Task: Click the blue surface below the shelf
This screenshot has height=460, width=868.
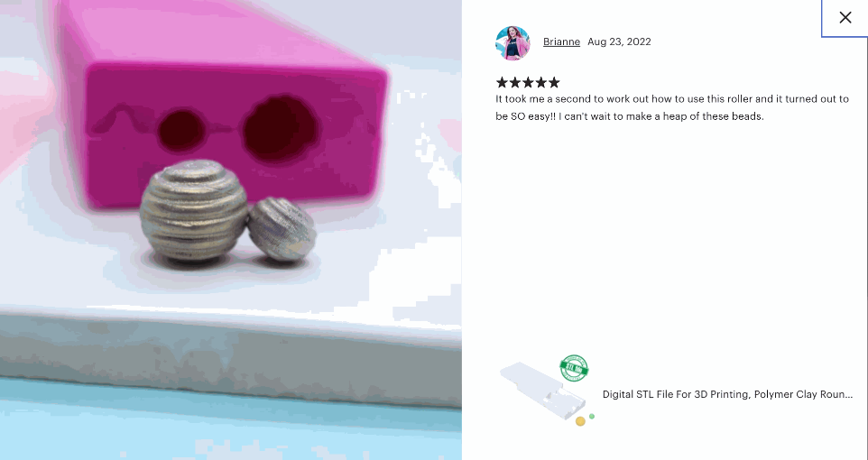Action: point(231,427)
